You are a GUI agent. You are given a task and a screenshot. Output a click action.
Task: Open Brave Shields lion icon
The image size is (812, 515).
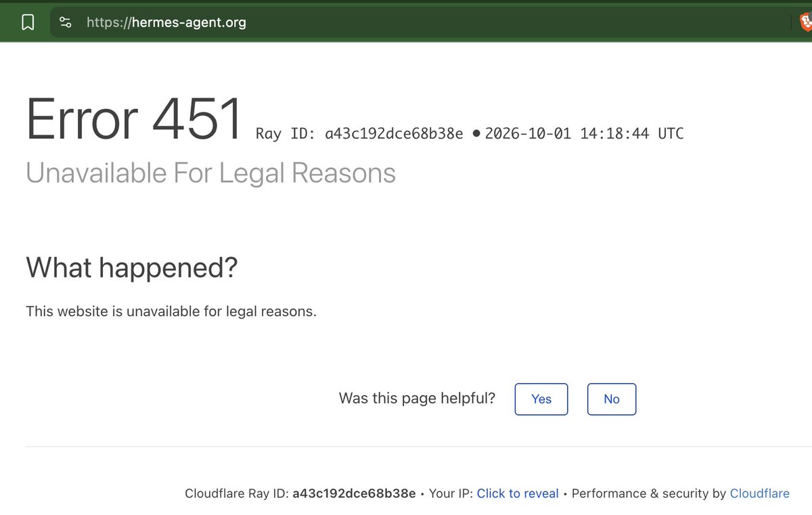coord(805,23)
